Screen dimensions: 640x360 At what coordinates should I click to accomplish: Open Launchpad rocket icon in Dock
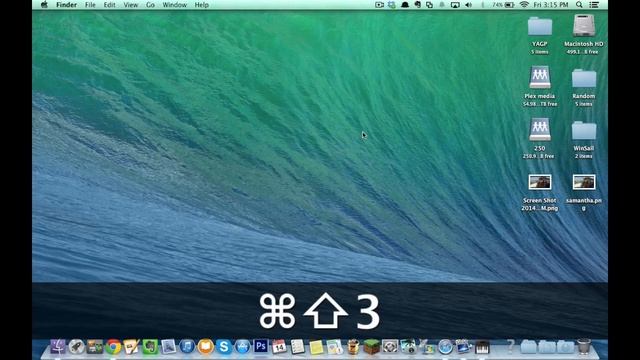click(76, 347)
